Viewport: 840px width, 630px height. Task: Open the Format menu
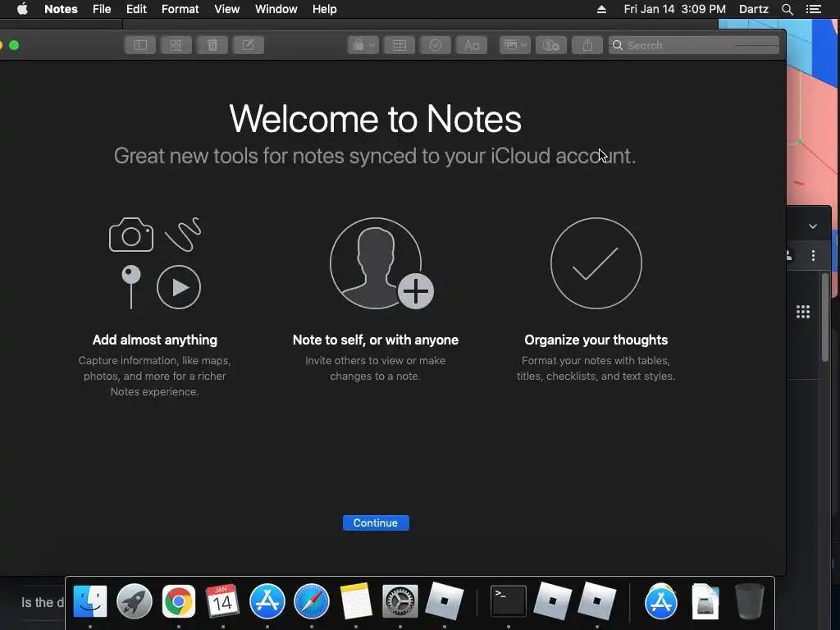click(180, 9)
